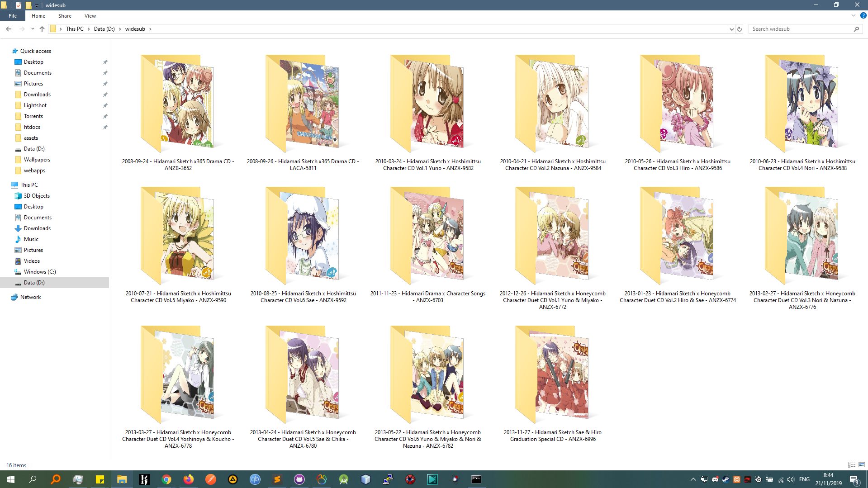Open the Home ribbon tab
This screenshot has width=868, height=488.
coord(38,16)
